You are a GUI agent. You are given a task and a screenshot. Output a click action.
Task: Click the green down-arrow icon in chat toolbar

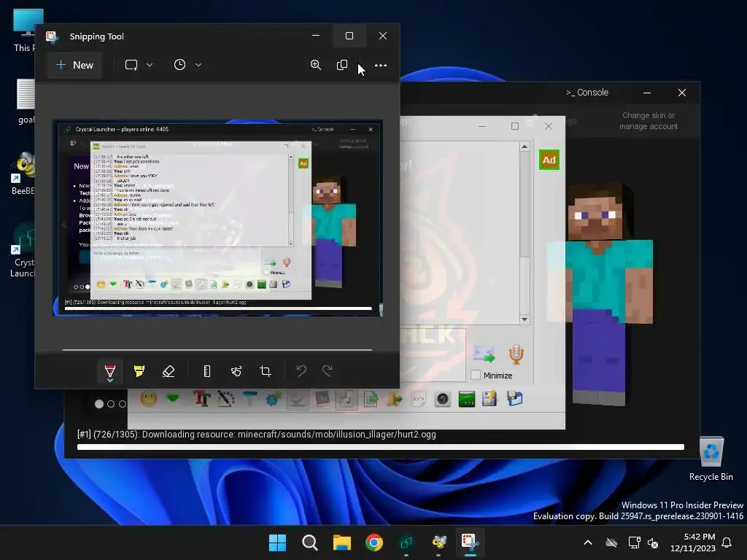pos(172,397)
